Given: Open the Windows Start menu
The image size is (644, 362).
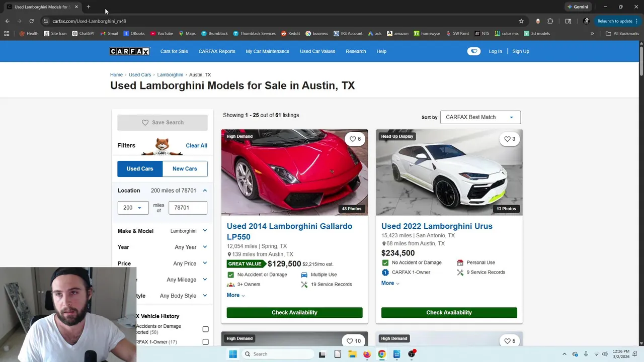Looking at the screenshot, I should tap(233, 354).
